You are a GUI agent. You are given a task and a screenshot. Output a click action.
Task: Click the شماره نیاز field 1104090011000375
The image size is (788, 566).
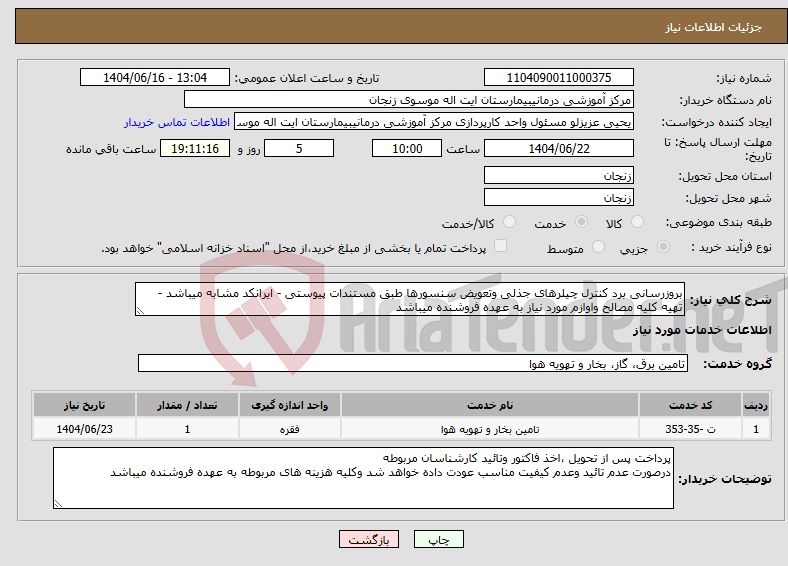tap(558, 77)
